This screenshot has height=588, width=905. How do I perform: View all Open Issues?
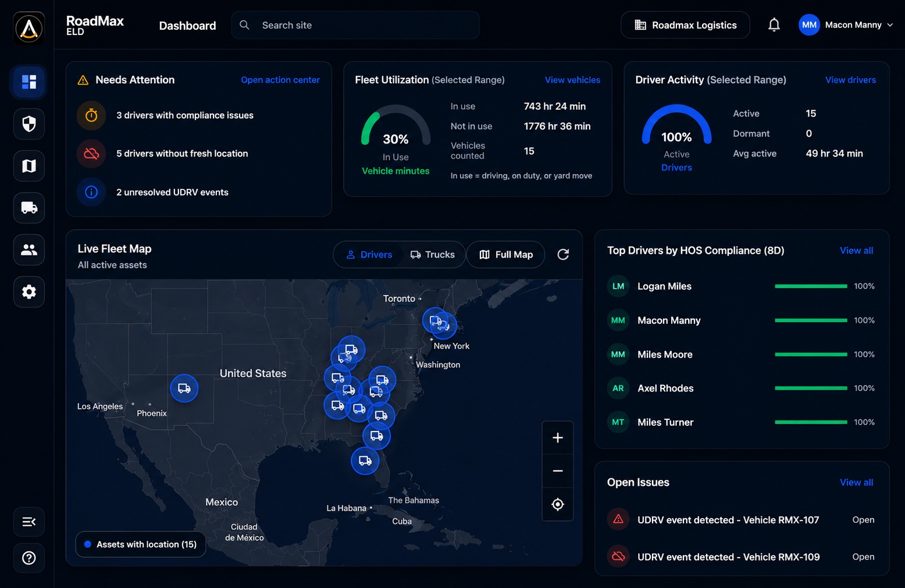[856, 482]
